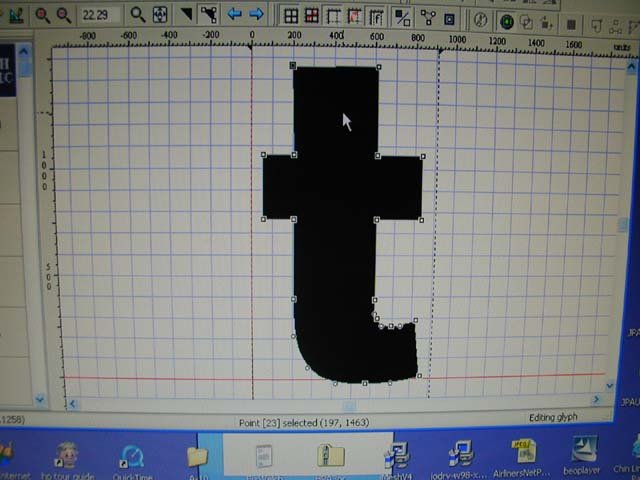The image size is (640, 480).
Task: Go to previous glyph with blue left arrow
Action: pos(235,15)
